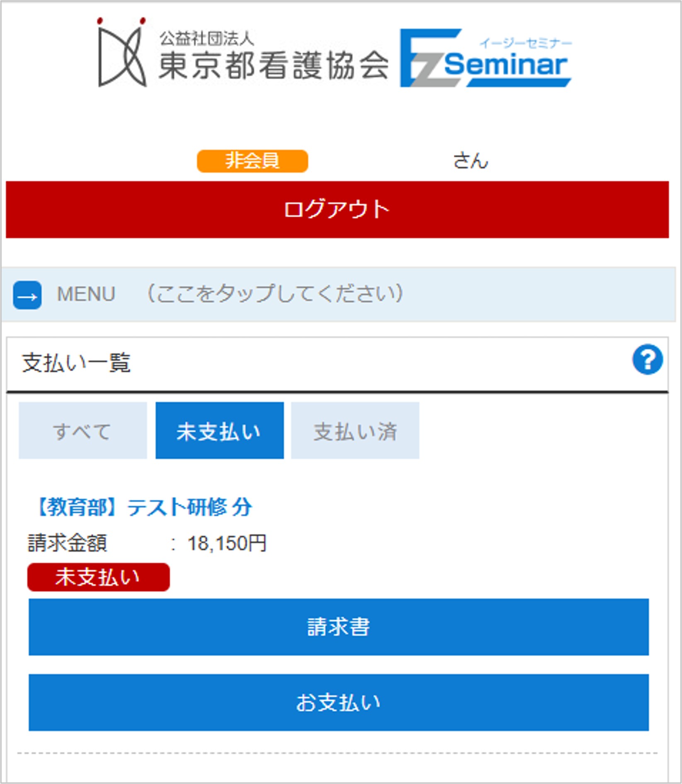
Task: Click the さん username text
Action: pos(470,161)
